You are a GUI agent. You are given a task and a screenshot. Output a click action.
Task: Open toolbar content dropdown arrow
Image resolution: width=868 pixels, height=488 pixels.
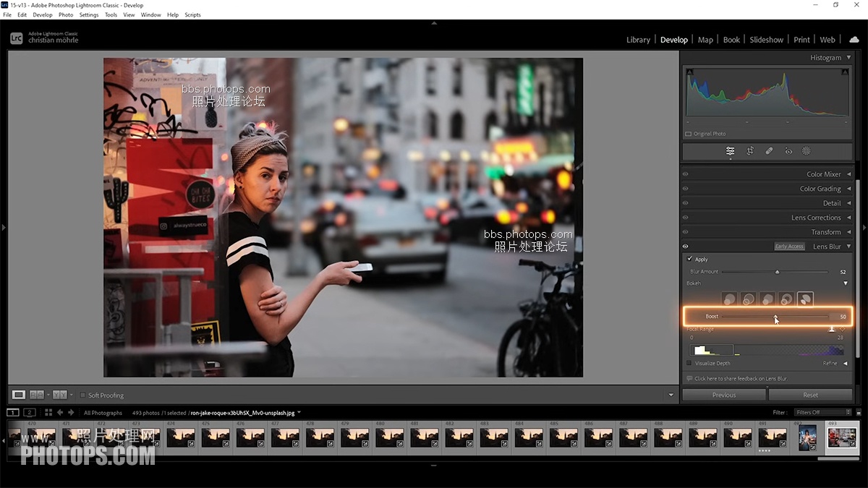tap(671, 395)
